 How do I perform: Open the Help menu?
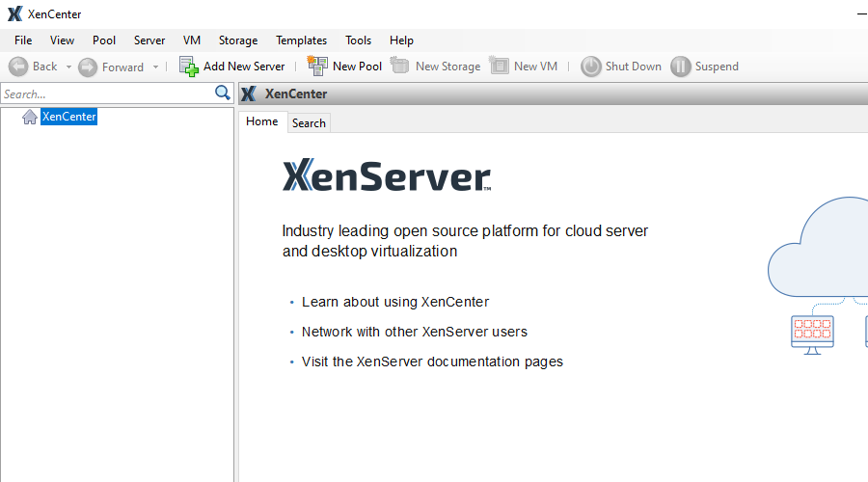coord(401,40)
